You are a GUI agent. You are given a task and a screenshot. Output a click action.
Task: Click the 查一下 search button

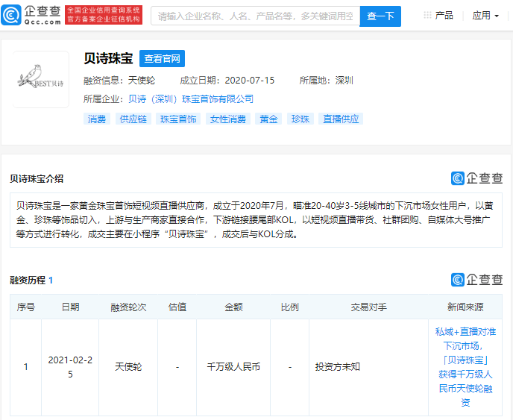point(380,16)
